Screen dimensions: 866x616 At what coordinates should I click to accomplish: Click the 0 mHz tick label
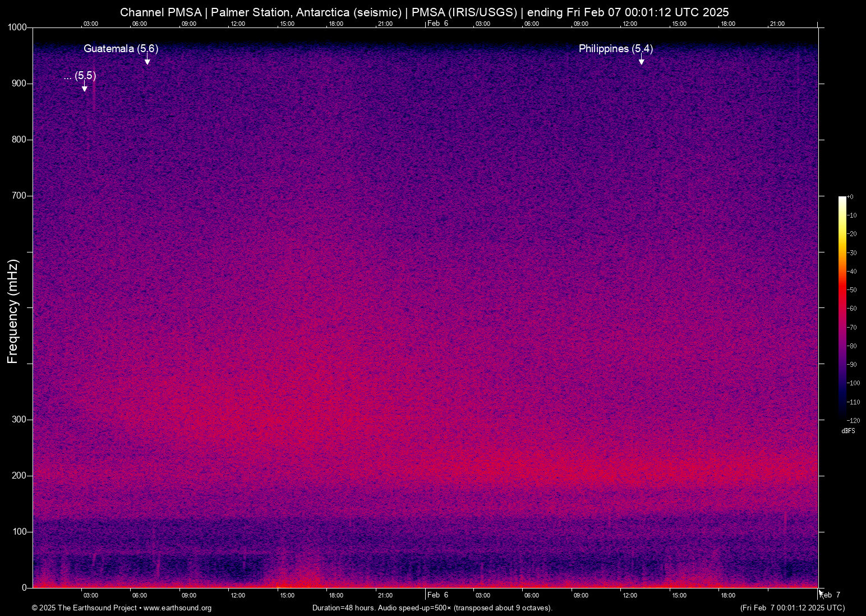24,587
